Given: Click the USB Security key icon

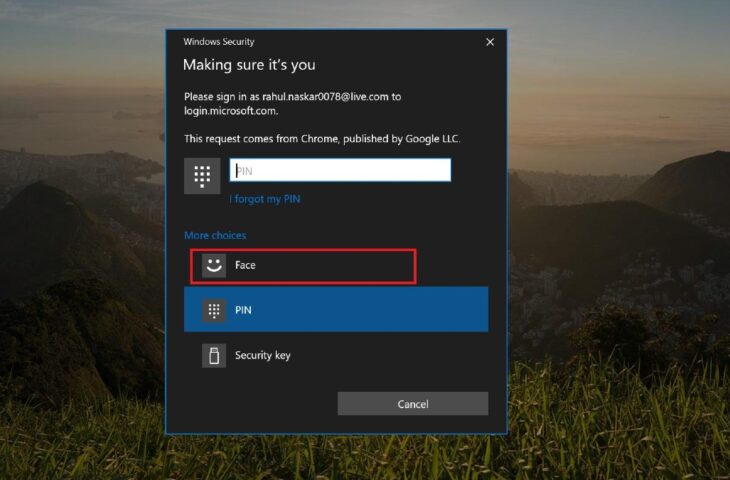Looking at the screenshot, I should coord(214,356).
